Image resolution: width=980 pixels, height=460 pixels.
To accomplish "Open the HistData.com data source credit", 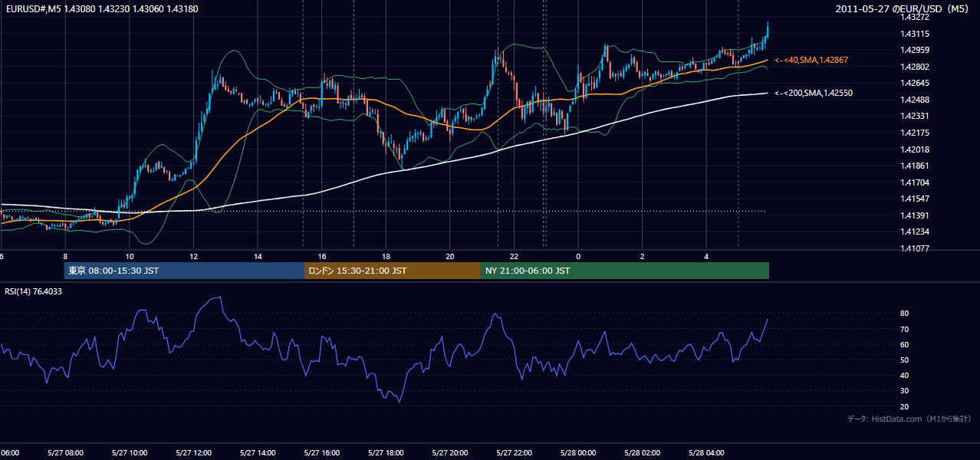I will [909, 419].
